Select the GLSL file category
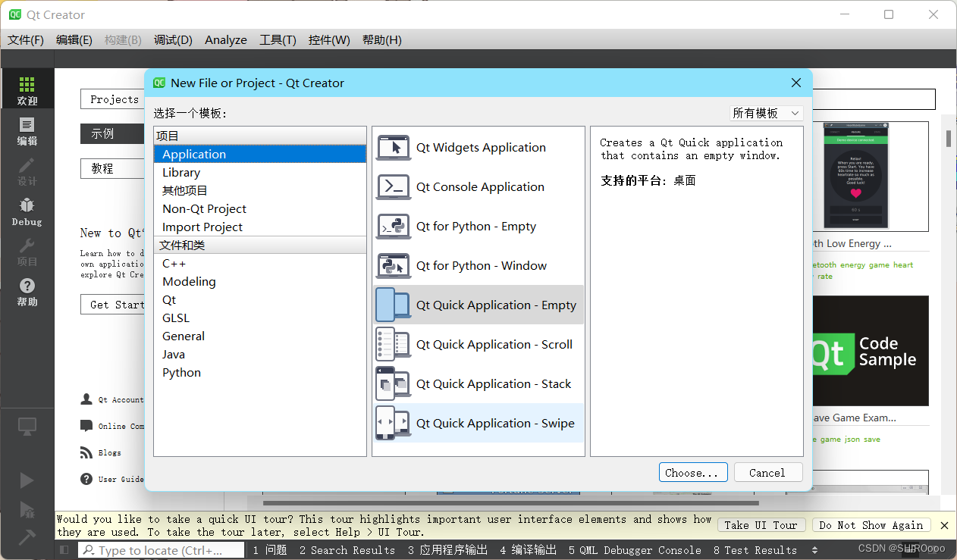Screen dimensions: 957x560 coord(260,318)
